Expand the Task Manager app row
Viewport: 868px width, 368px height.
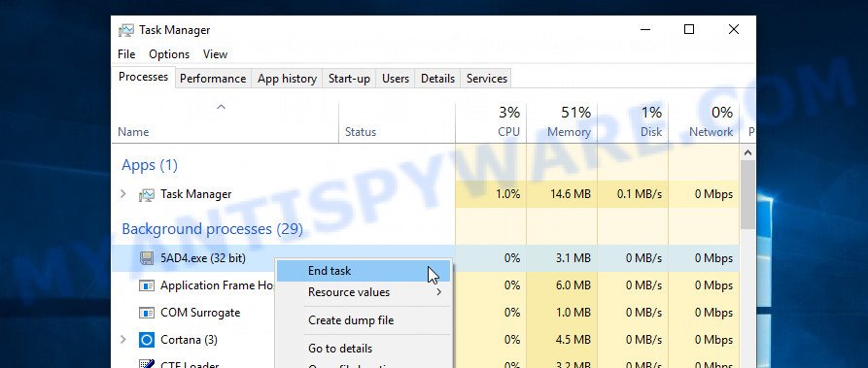point(123,194)
